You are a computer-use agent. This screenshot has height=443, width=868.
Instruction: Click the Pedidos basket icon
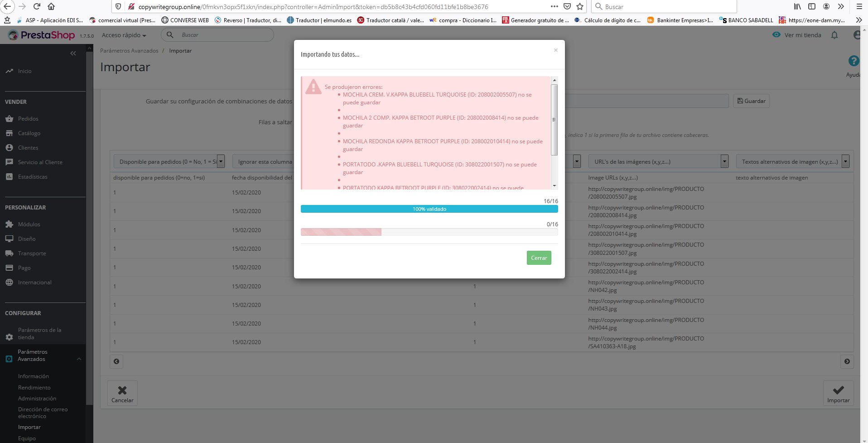(x=9, y=119)
